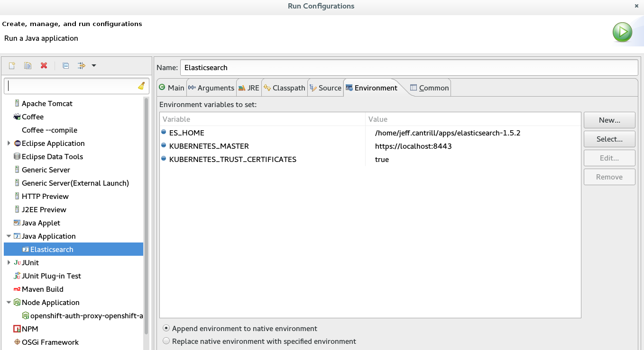This screenshot has height=350, width=644.
Task: Select Generic Server entry
Action: [46, 170]
